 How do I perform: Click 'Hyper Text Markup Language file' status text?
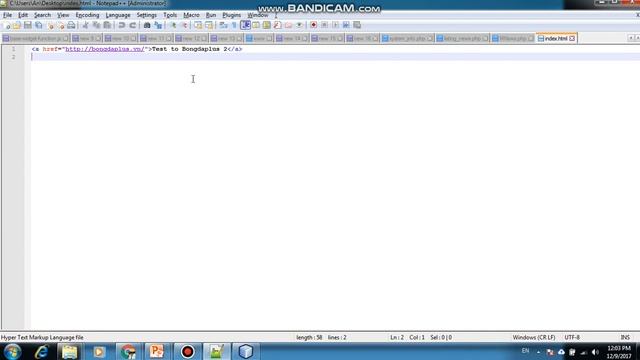pyautogui.click(x=42, y=338)
